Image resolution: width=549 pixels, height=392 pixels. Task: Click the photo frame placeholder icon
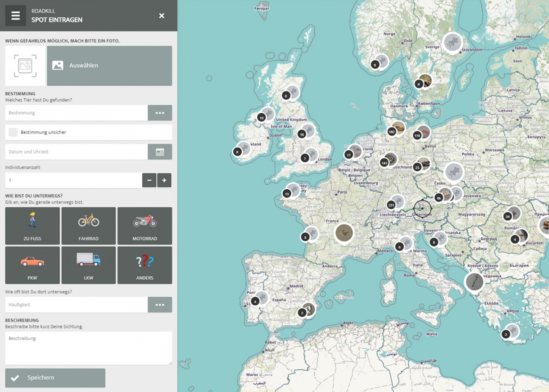25,66
